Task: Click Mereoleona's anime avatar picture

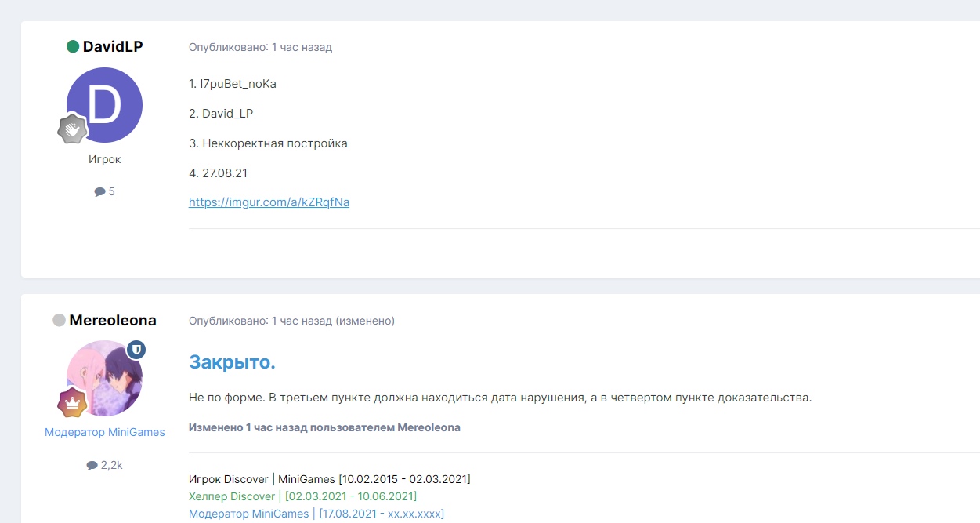Action: pos(104,378)
